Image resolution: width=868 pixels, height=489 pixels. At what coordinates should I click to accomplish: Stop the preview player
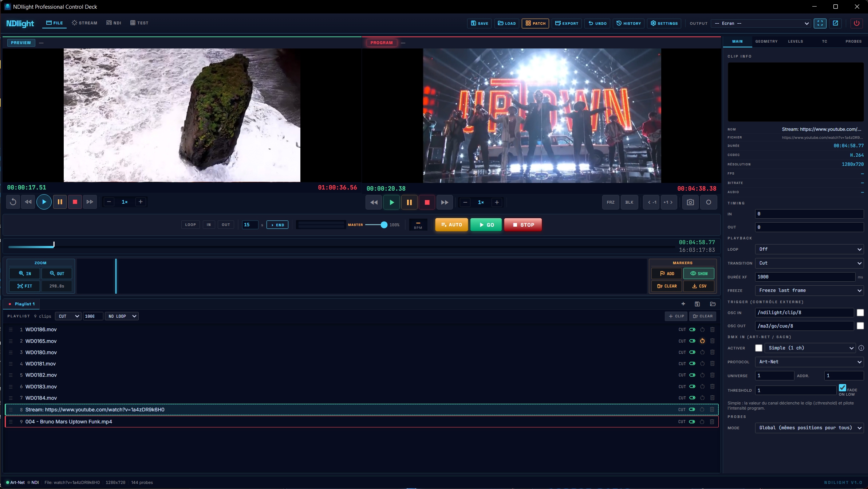(x=75, y=202)
